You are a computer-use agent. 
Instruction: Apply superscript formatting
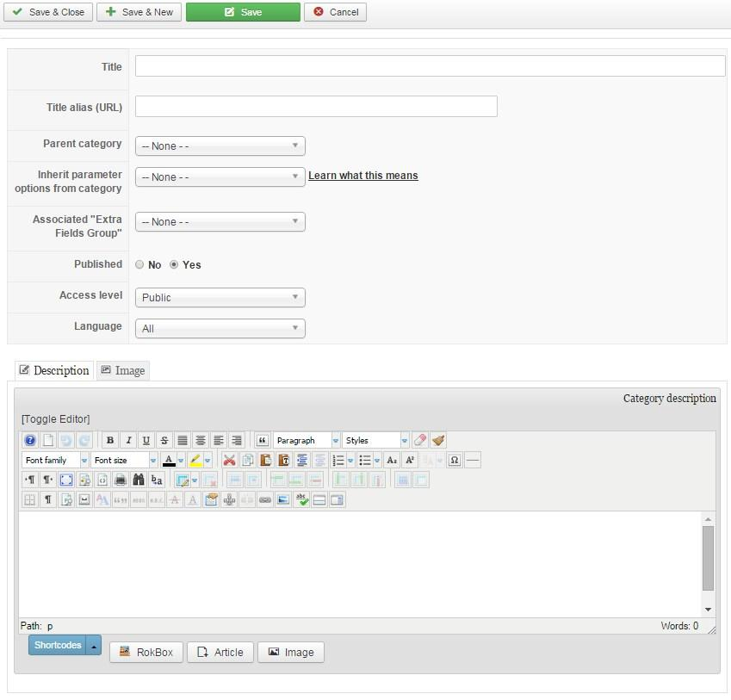tap(410, 461)
